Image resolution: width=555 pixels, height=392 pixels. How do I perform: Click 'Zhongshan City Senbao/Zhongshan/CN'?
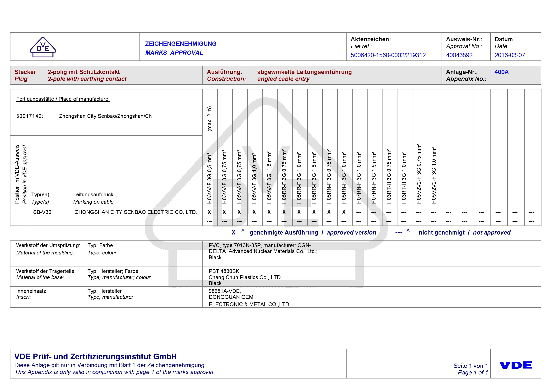106,116
